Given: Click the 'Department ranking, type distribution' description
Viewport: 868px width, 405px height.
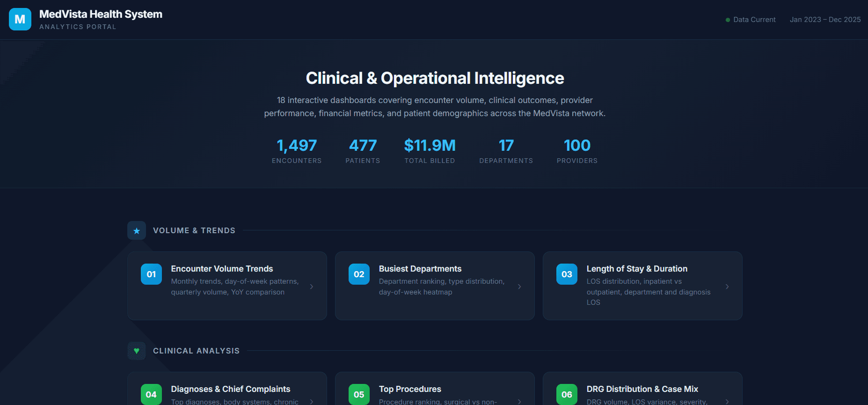Looking at the screenshot, I should [442, 287].
